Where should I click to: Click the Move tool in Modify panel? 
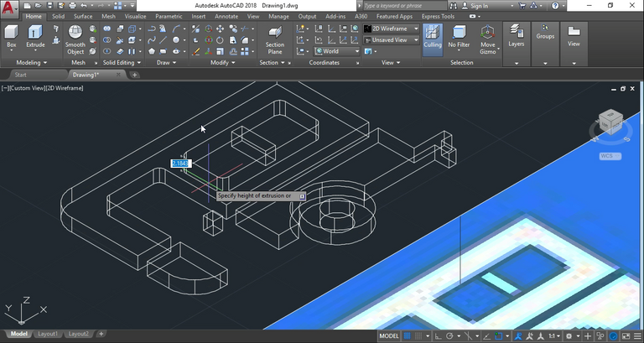point(221,29)
